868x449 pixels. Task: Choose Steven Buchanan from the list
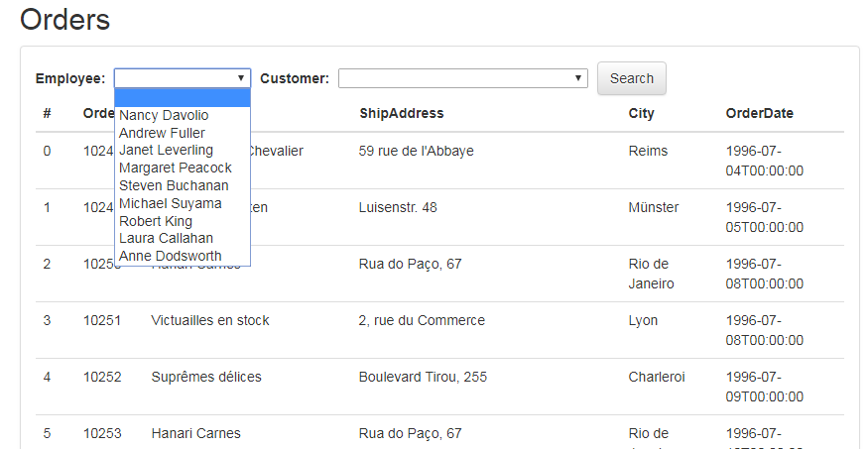pos(173,185)
